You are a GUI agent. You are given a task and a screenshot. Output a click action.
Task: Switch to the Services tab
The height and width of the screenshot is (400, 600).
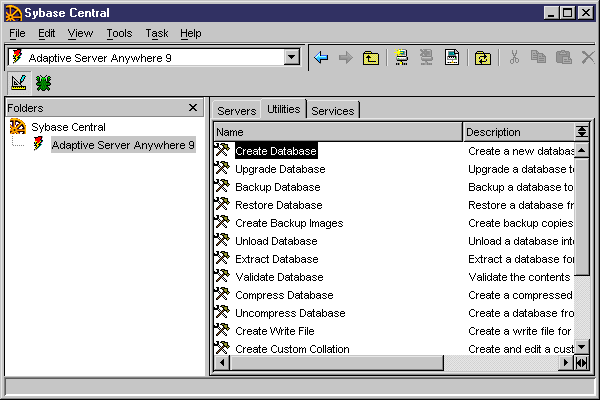point(333,111)
